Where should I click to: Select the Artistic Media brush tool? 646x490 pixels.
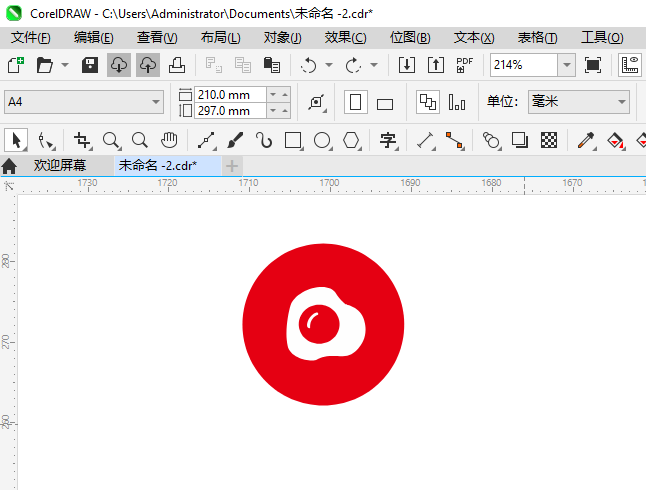click(x=235, y=140)
